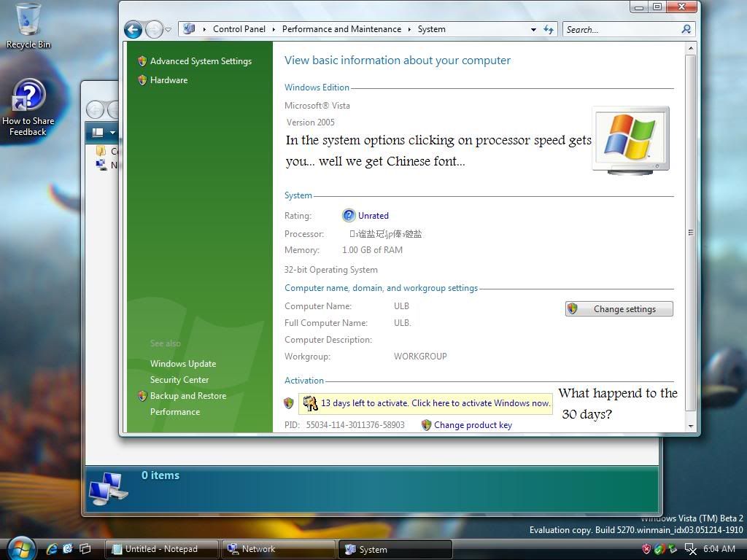Click the Change settings button
The height and width of the screenshot is (560, 747).
[619, 309]
